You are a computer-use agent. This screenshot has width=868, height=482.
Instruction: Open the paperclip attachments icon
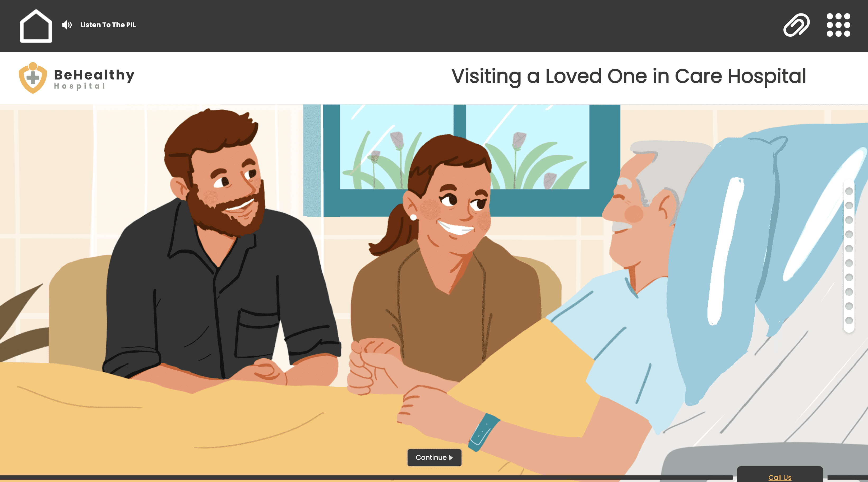point(796,25)
